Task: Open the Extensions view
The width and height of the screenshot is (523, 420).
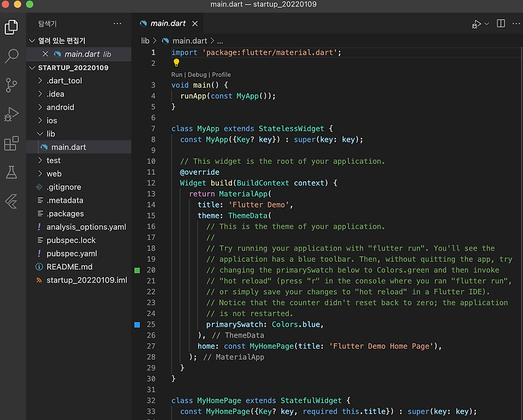Action: pos(11,143)
